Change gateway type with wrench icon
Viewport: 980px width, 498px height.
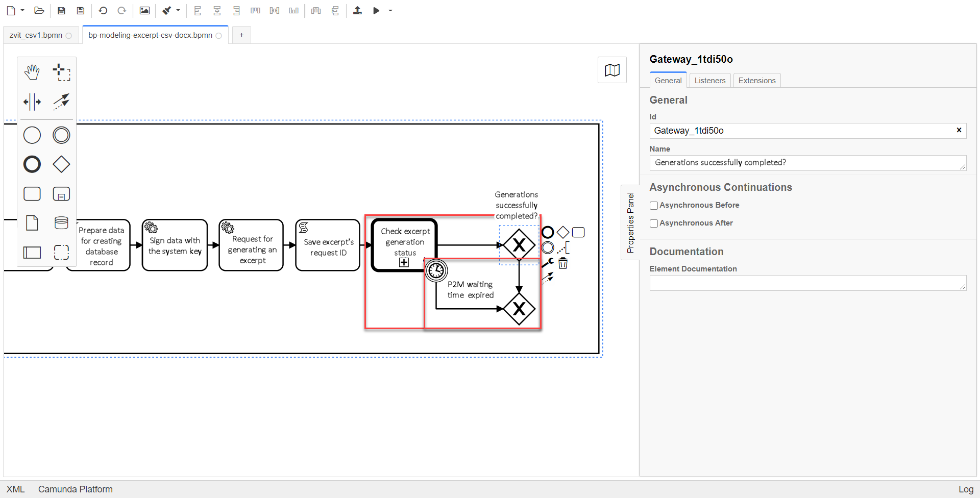[548, 263]
